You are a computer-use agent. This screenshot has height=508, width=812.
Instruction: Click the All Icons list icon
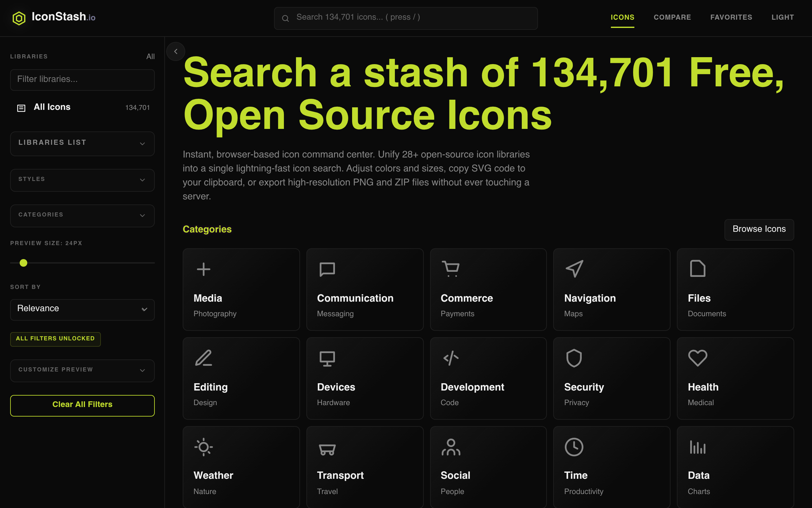coord(21,108)
